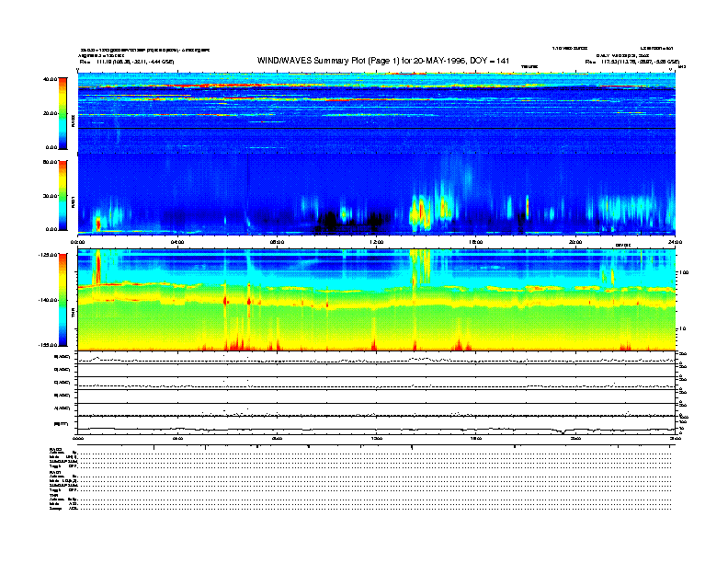
Task: Click 08:00 on axis between RAD1 and TNR
Action: (277, 242)
